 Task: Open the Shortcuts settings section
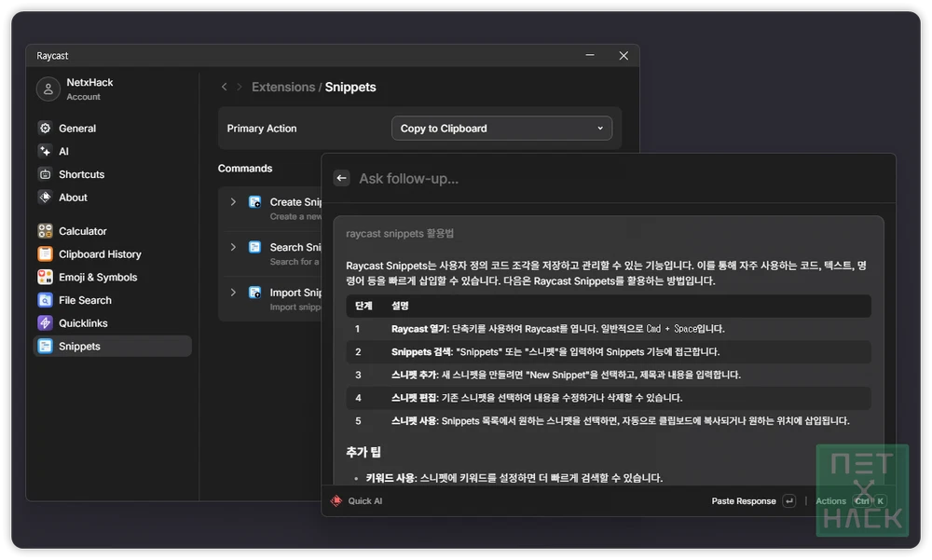pos(113,174)
